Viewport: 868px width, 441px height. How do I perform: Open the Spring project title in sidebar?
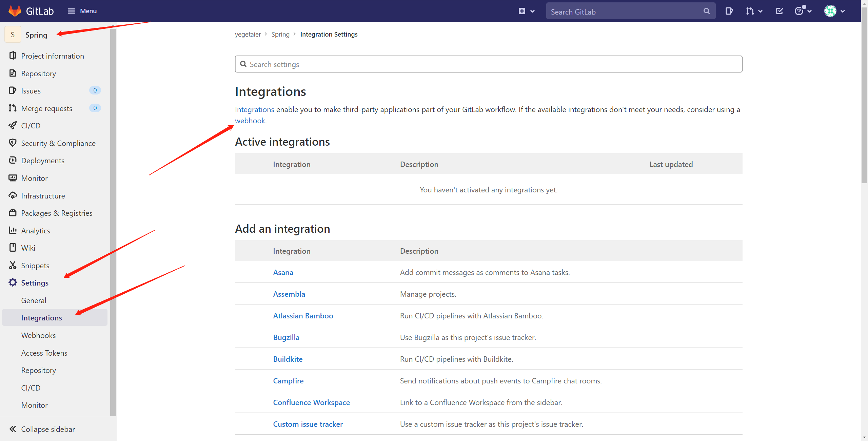(x=36, y=35)
